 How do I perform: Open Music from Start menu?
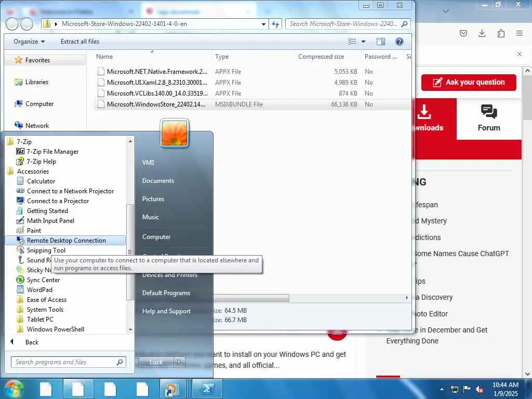150,217
